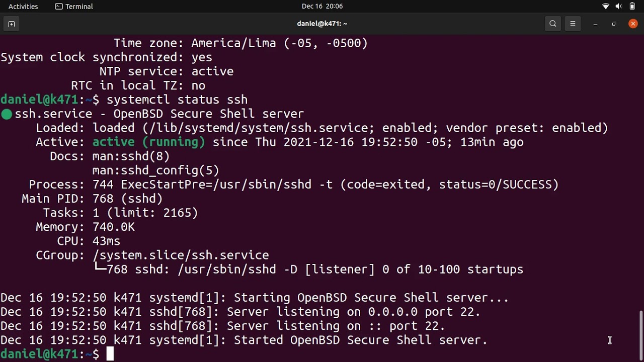Click the green ssh.service status dot
The width and height of the screenshot is (644, 362).
point(7,114)
